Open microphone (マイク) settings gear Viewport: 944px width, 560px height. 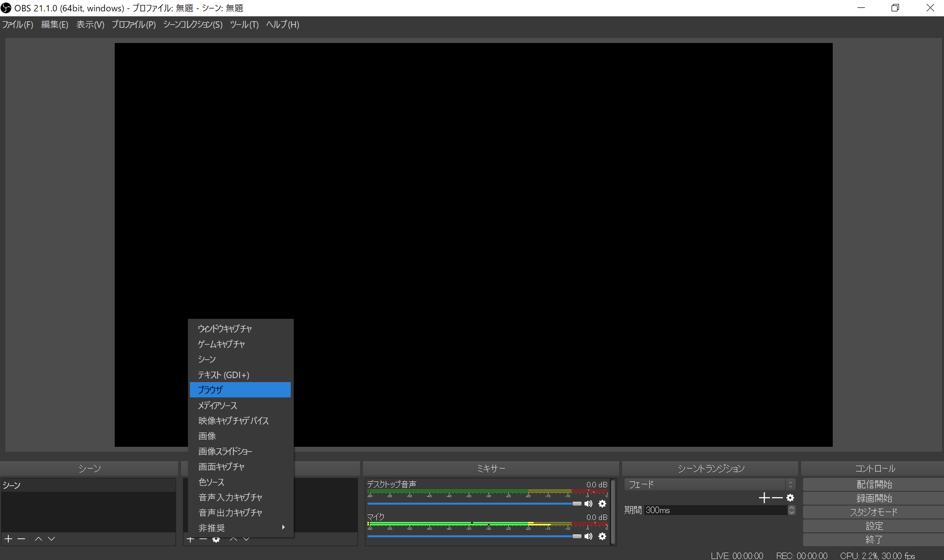(602, 536)
